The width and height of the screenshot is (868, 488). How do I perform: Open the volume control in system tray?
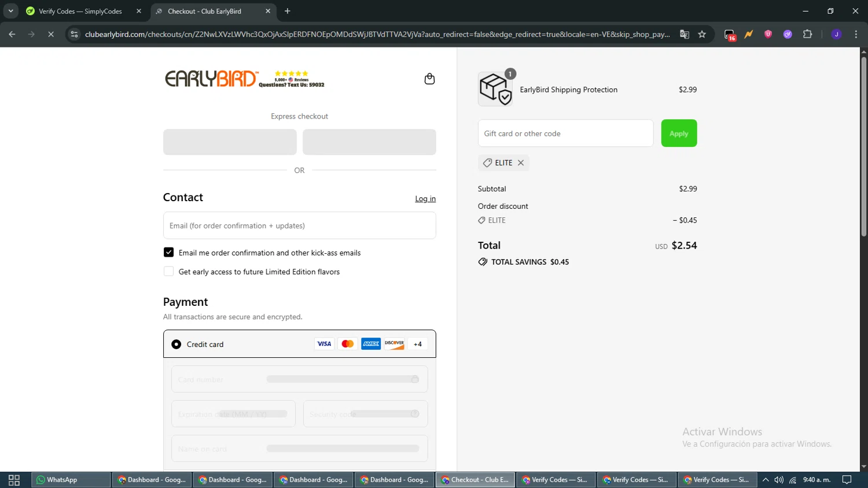(x=779, y=480)
